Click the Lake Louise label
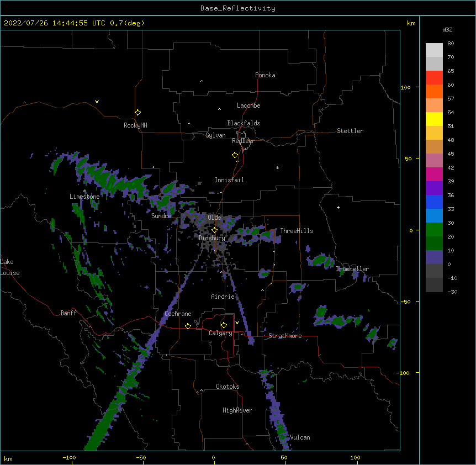Screen dimensions: 476x465 point(9,267)
